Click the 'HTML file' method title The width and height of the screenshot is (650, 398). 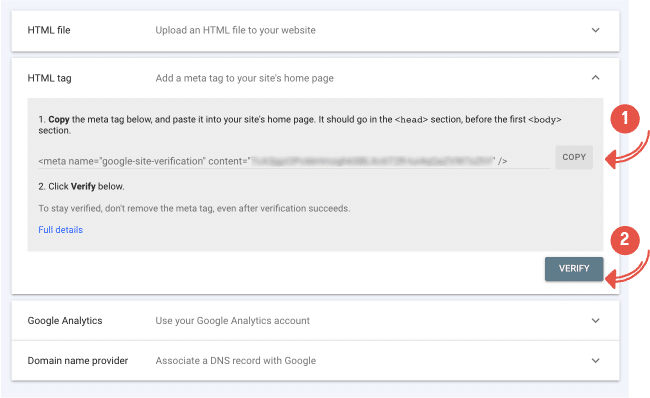(x=49, y=30)
